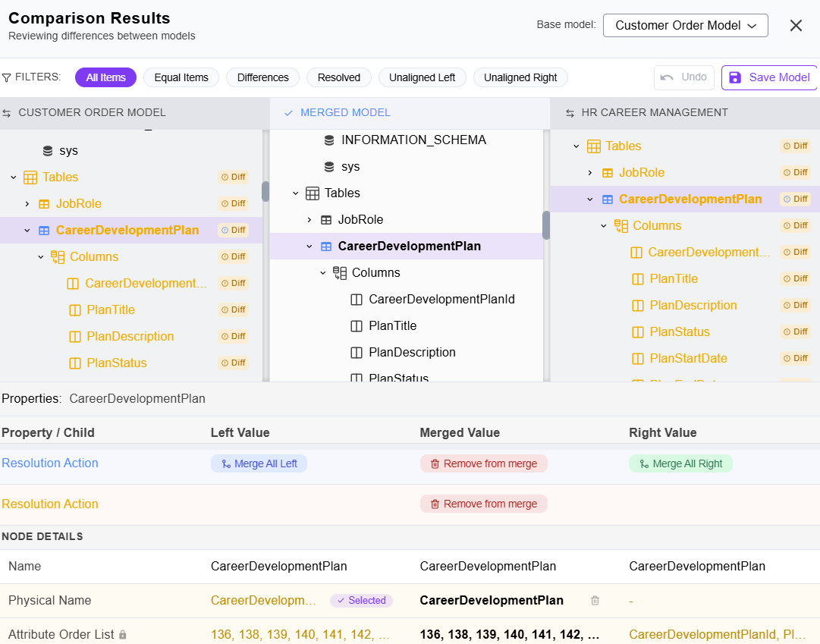Click CareerDevelopmentPlan table icon in merged panel

coord(326,247)
